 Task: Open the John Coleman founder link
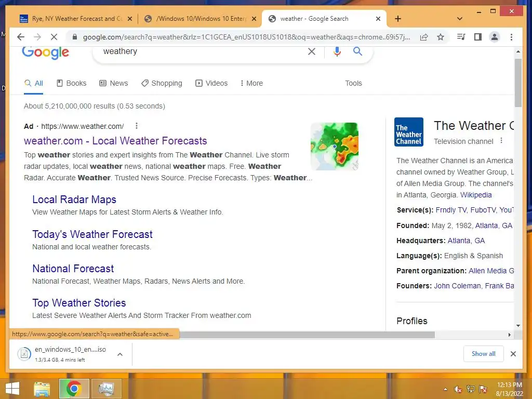(x=457, y=286)
